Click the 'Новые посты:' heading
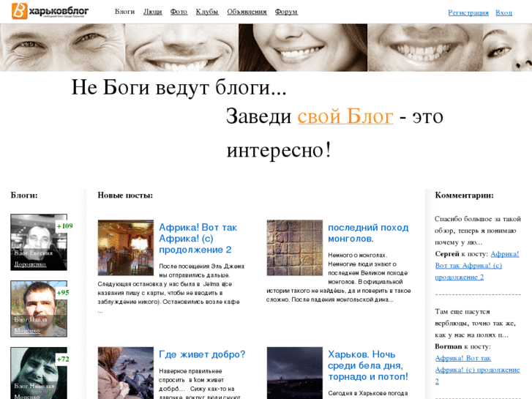The image size is (532, 399). 125,195
